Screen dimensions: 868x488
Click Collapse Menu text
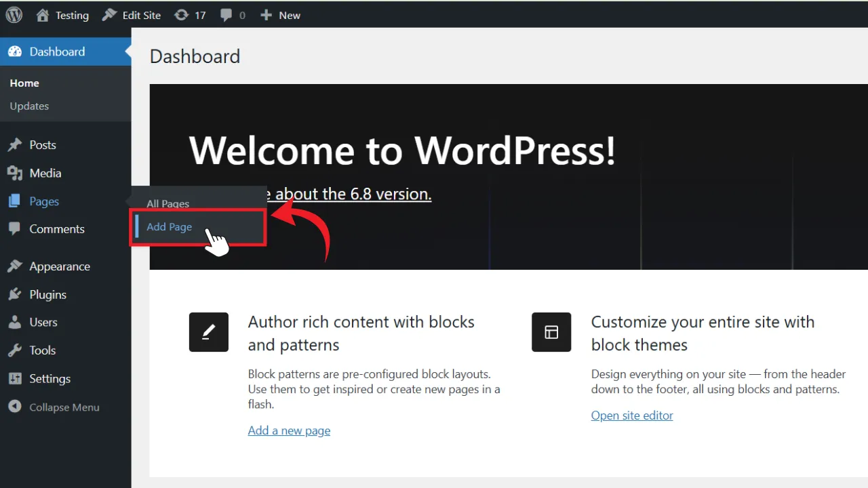pyautogui.click(x=64, y=407)
